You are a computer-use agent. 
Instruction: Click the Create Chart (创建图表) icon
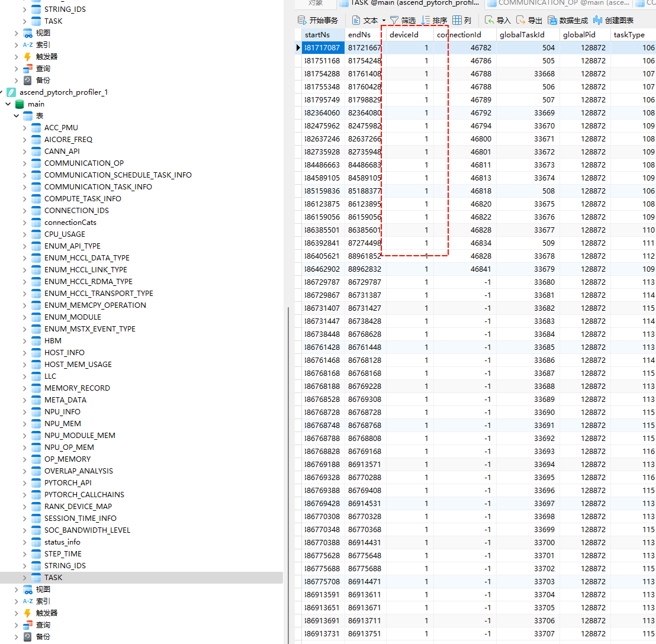point(598,20)
